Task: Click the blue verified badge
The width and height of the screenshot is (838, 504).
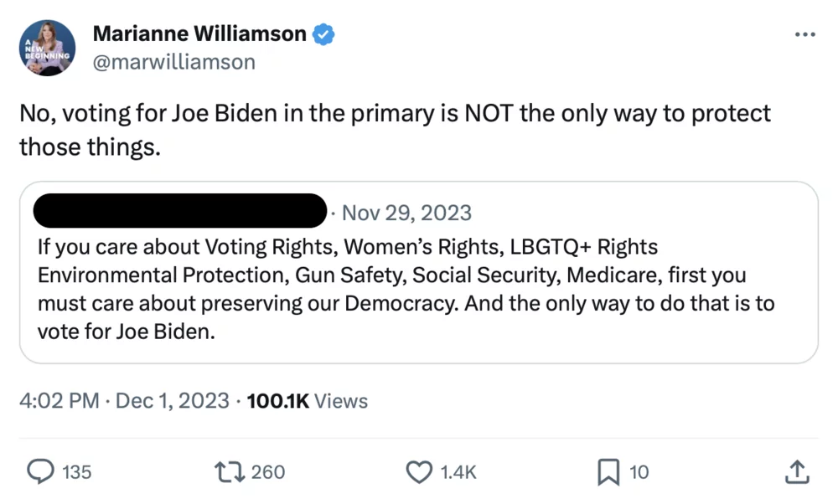Action: point(324,34)
